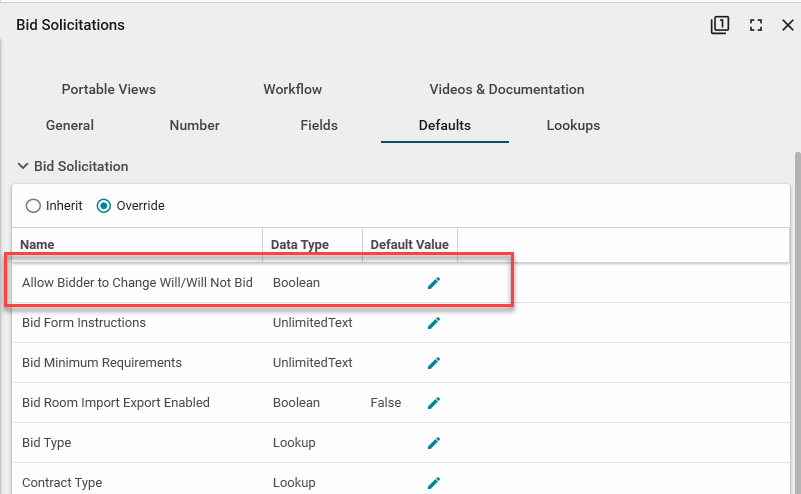Click the Name column header

click(x=38, y=244)
